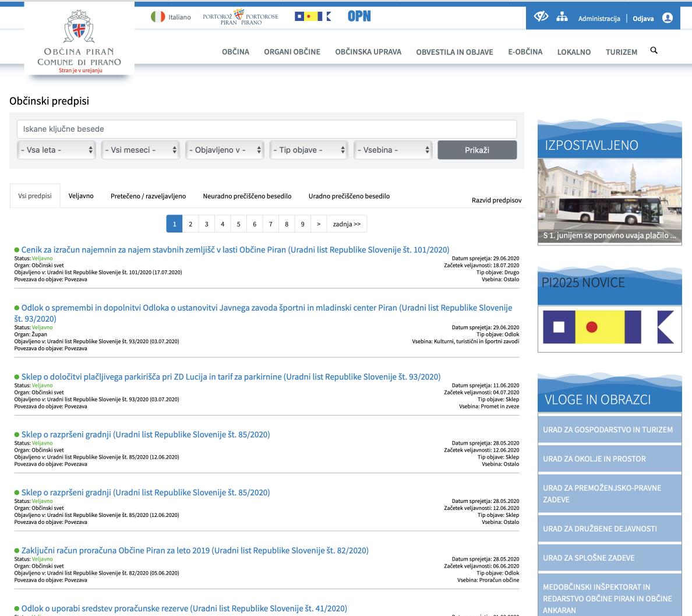The image size is (692, 616).
Task: Open URAD ZA OKOLJE IN PROSTOR forms
Action: pyautogui.click(x=609, y=459)
